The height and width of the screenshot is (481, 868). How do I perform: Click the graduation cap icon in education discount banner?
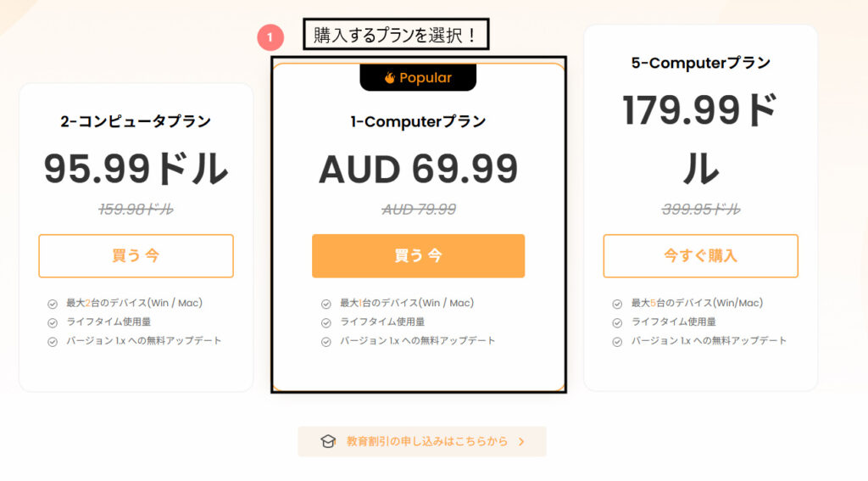click(328, 442)
